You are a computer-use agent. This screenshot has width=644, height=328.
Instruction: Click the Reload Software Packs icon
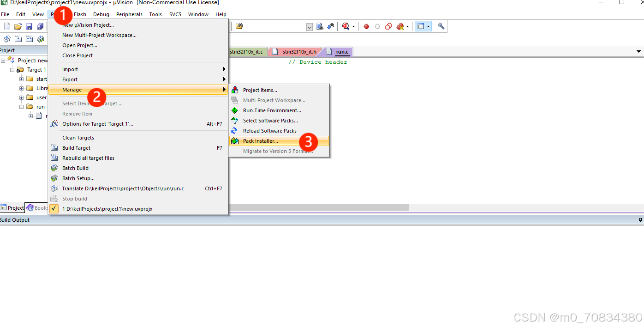[235, 131]
